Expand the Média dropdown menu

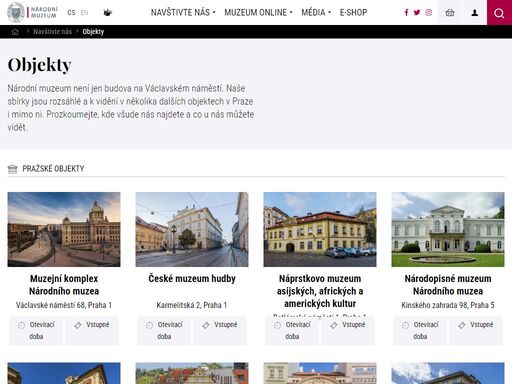tap(316, 13)
